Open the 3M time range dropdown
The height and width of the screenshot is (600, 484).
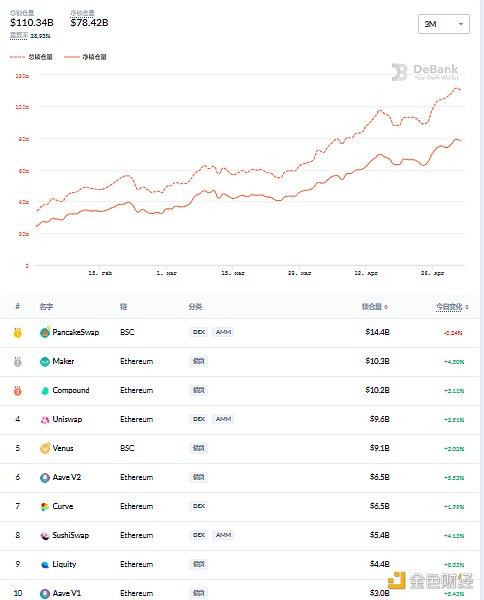tap(444, 24)
